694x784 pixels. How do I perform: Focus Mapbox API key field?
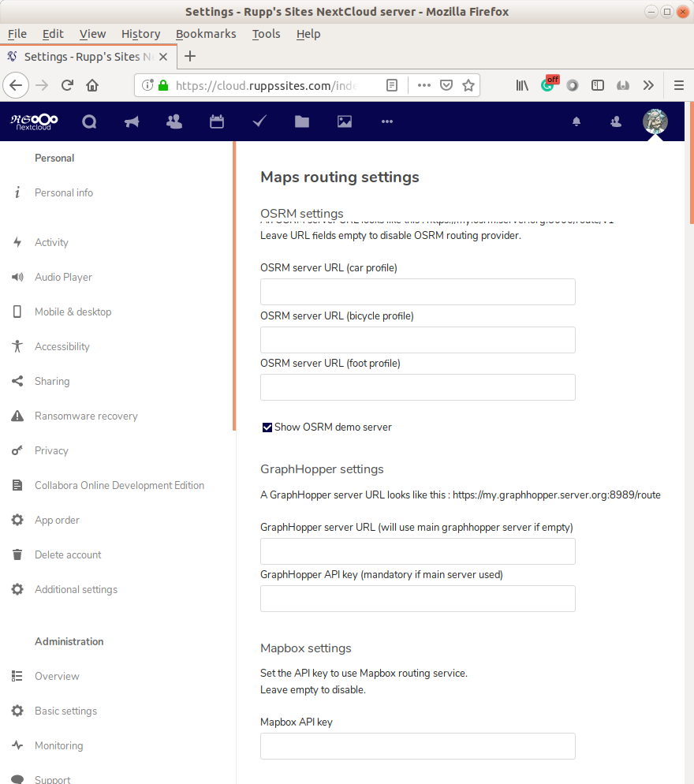coord(417,746)
